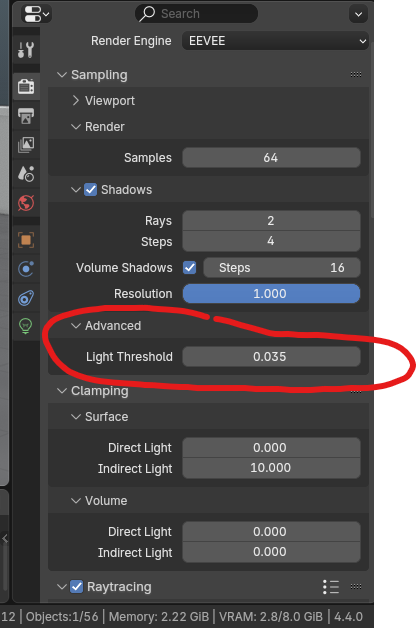Screen dimensions: 419x628
Task: Open the properties options dropdown arrow
Action: (359, 15)
